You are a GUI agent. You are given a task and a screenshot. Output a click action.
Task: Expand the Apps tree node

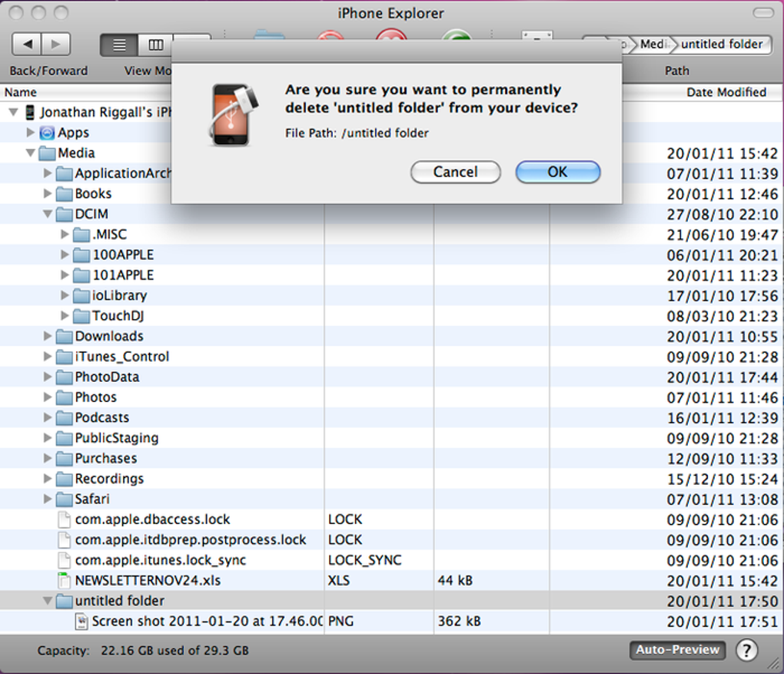pos(31,132)
